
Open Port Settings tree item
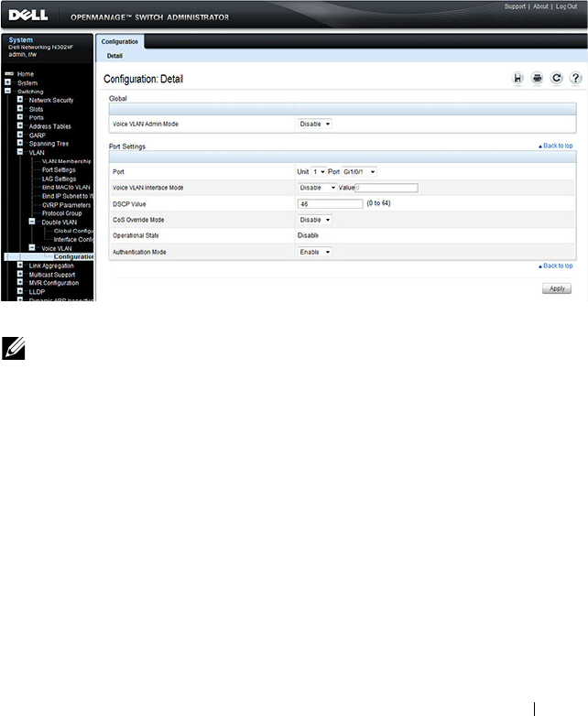pyautogui.click(x=59, y=170)
